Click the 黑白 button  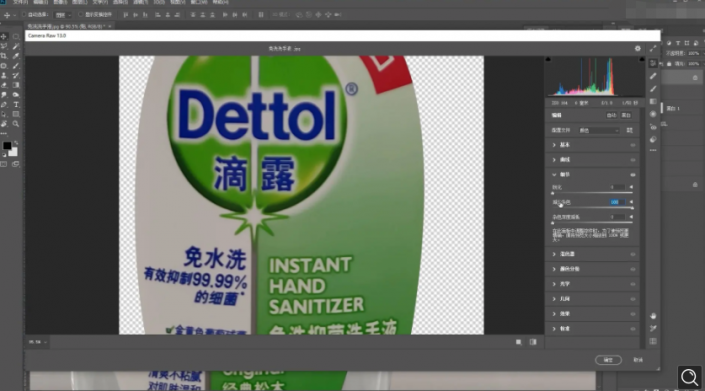[626, 116]
